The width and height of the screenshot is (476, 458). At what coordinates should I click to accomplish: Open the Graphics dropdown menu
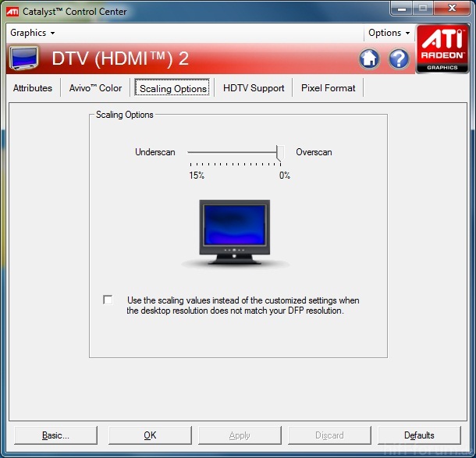click(x=32, y=33)
